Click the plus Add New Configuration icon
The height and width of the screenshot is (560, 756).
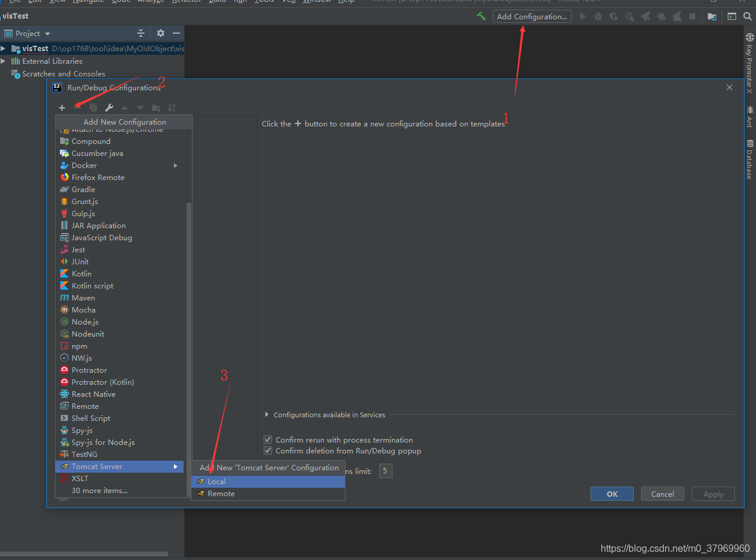click(x=62, y=108)
